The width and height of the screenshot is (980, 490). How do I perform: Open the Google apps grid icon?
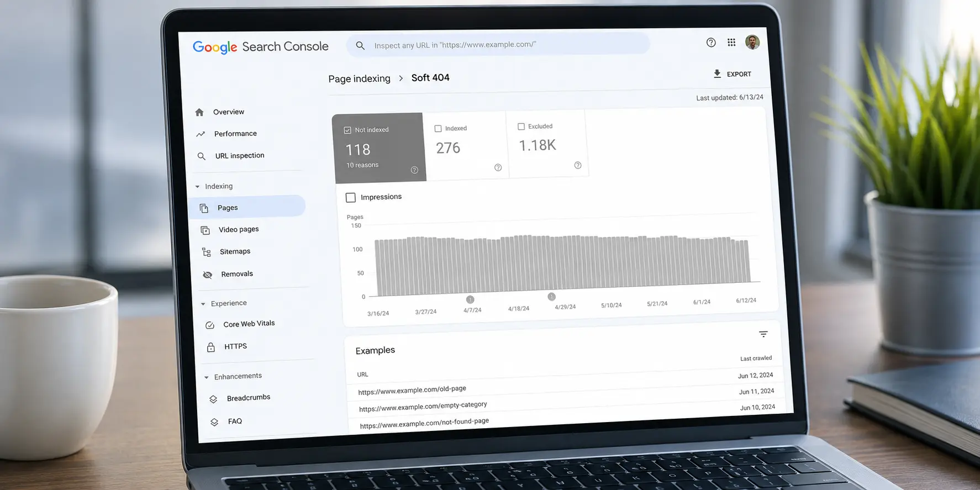coord(731,42)
